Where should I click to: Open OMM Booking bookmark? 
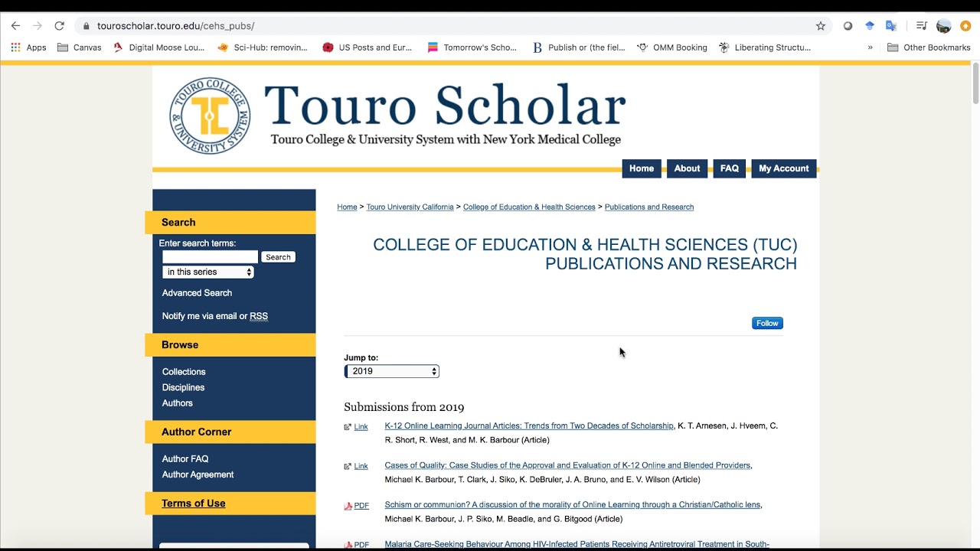pyautogui.click(x=672, y=47)
